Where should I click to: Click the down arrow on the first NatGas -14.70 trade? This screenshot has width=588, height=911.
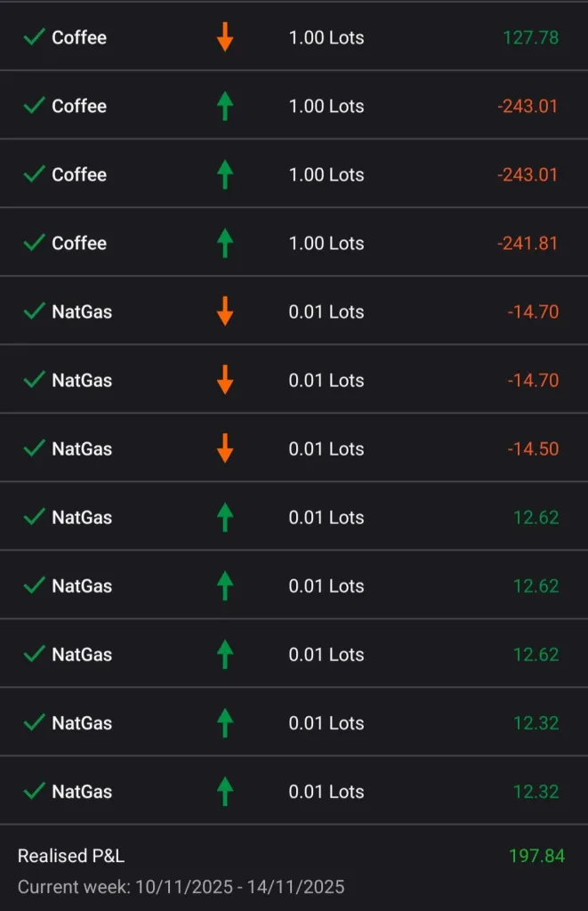pos(225,311)
